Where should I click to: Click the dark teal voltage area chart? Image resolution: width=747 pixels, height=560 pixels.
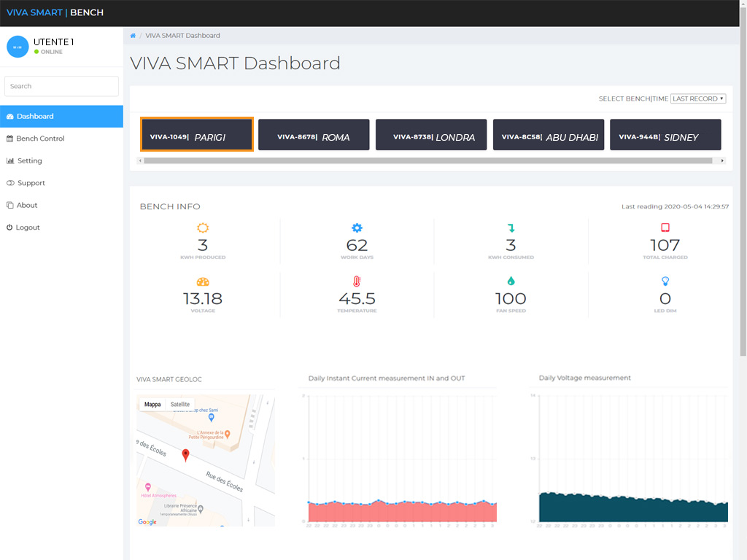633,509
